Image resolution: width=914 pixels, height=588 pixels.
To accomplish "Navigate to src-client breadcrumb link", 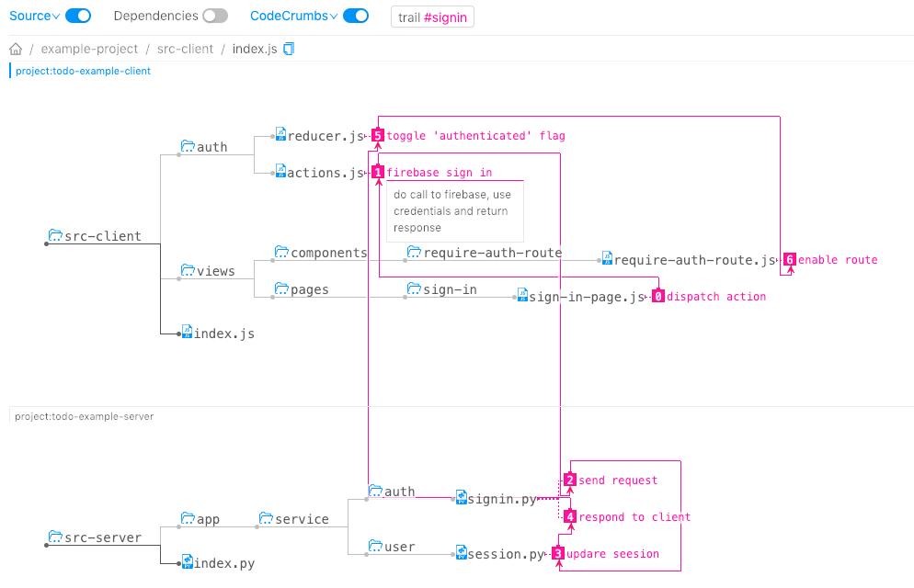I will pos(186,49).
